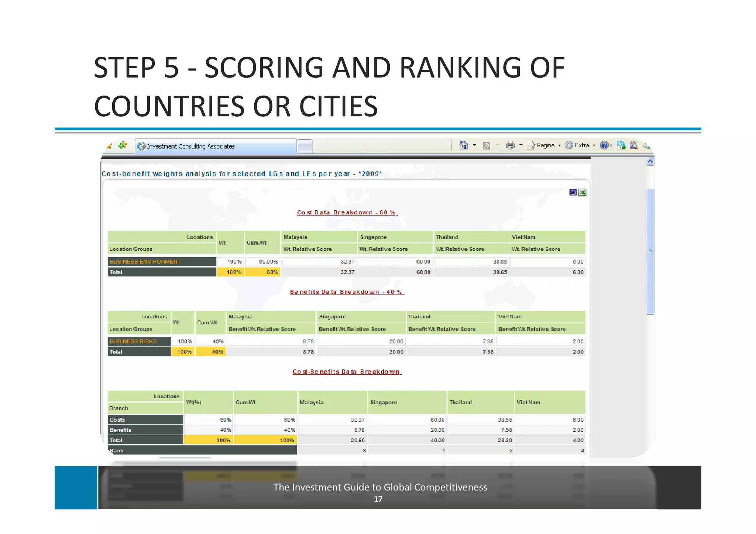
Task: Select the BUSINESS ENVIRONMENT row label
Action: pyautogui.click(x=162, y=262)
